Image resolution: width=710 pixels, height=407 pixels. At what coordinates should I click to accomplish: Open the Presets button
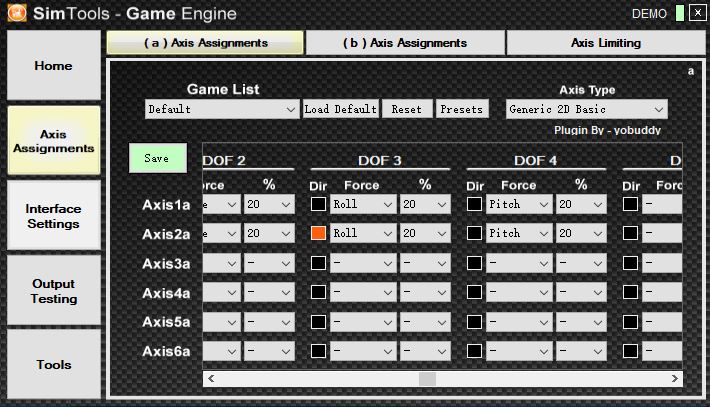tap(462, 109)
